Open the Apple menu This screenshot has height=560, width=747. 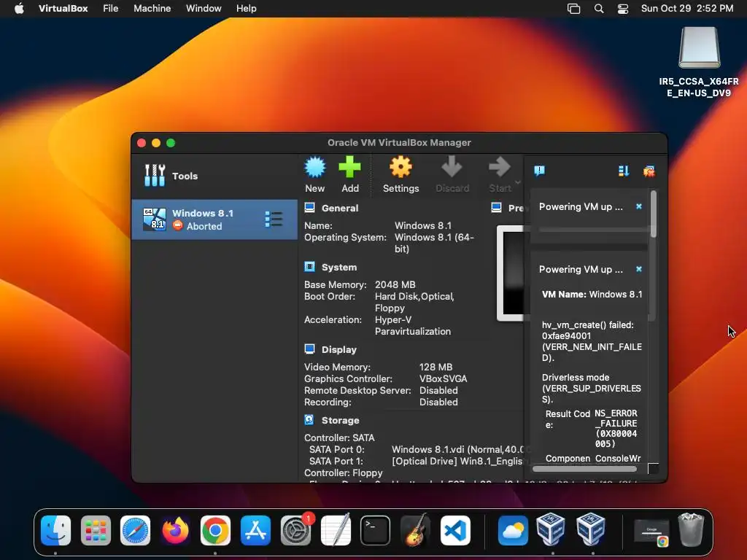[19, 9]
